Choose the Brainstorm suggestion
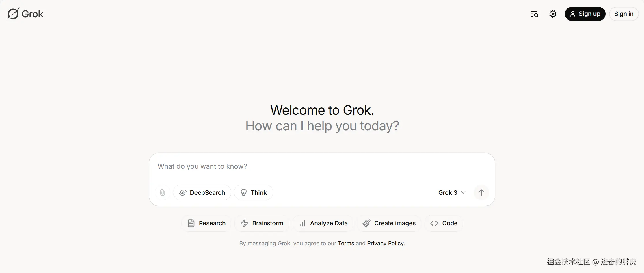 (x=262, y=223)
